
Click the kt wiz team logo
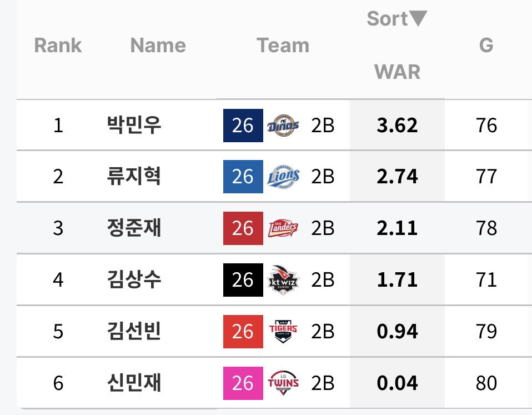click(283, 280)
